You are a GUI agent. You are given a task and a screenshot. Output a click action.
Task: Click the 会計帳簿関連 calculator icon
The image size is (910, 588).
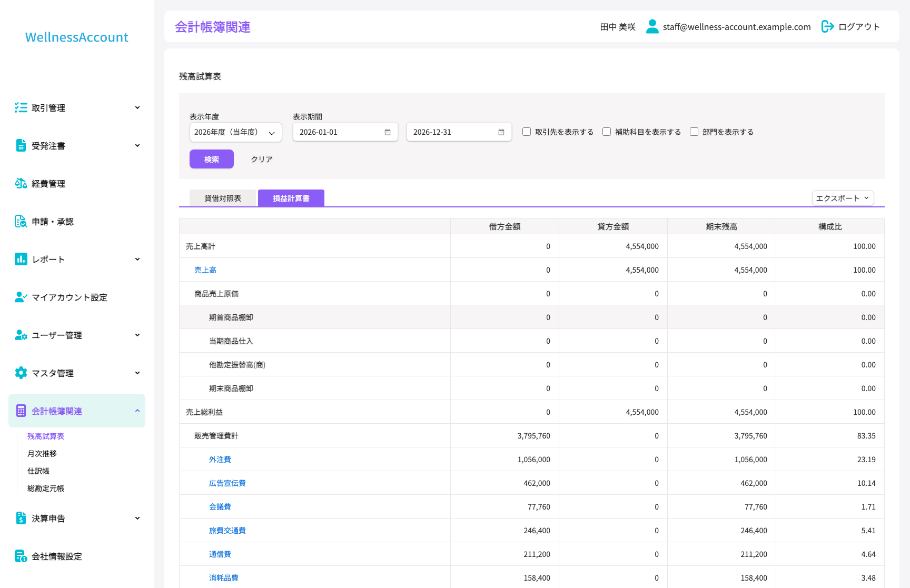pyautogui.click(x=21, y=411)
